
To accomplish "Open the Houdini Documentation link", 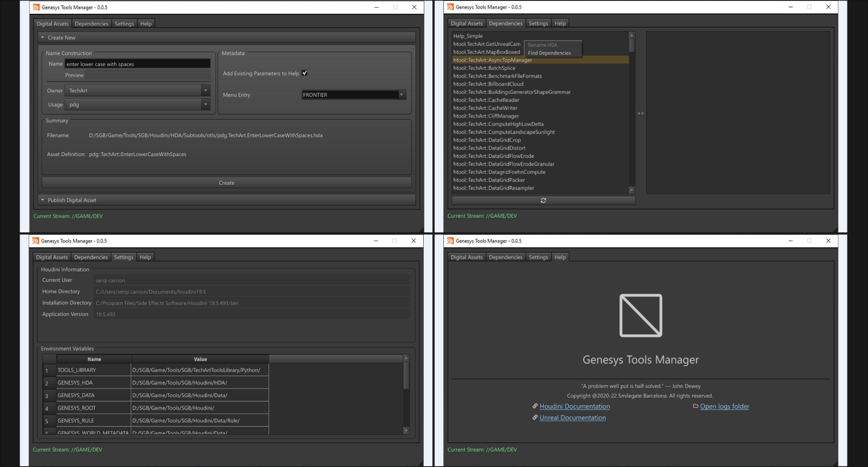I will (575, 406).
